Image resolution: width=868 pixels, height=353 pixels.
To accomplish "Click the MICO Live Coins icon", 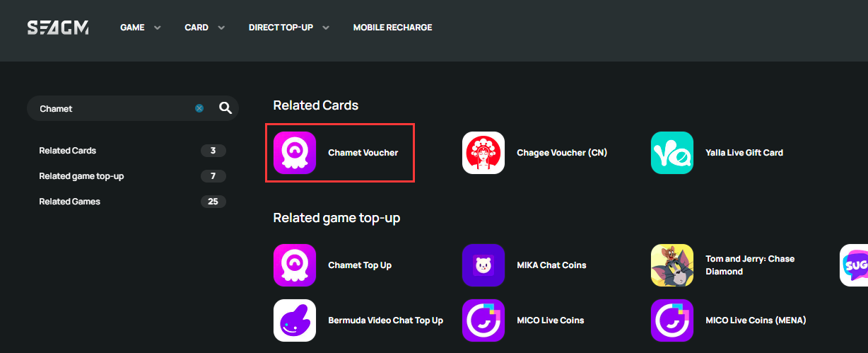I will (483, 320).
